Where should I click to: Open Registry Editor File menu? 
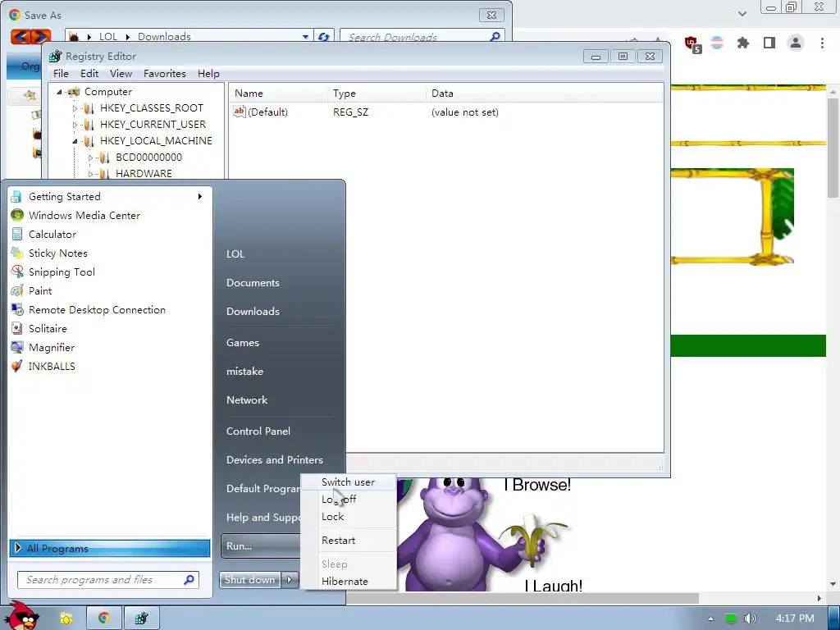pyautogui.click(x=61, y=73)
